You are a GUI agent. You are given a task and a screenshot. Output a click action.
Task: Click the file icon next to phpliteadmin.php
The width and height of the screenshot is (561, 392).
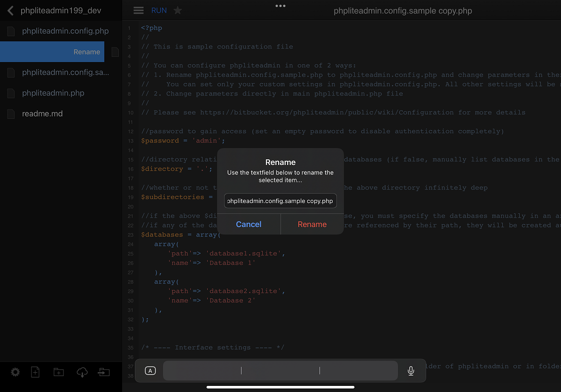tap(11, 93)
